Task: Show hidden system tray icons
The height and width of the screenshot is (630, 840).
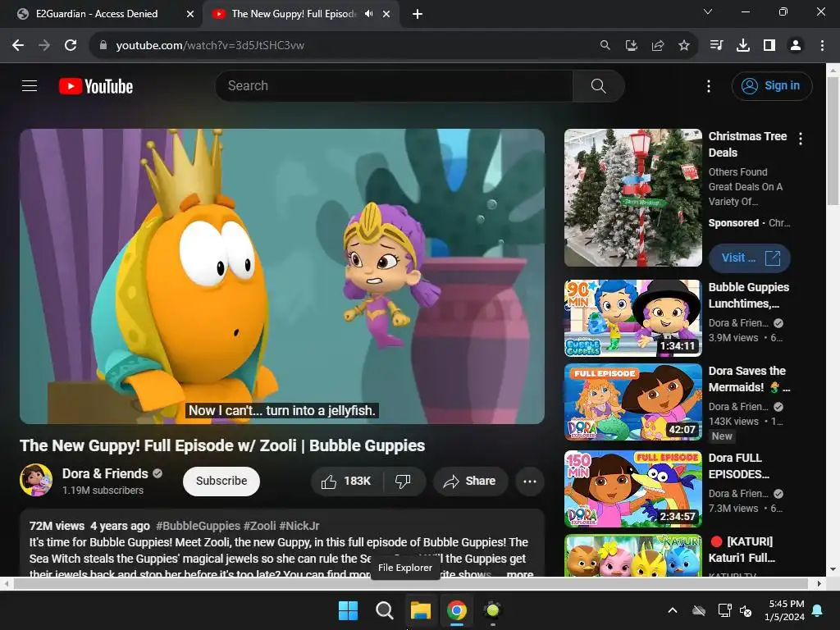Action: [x=673, y=610]
